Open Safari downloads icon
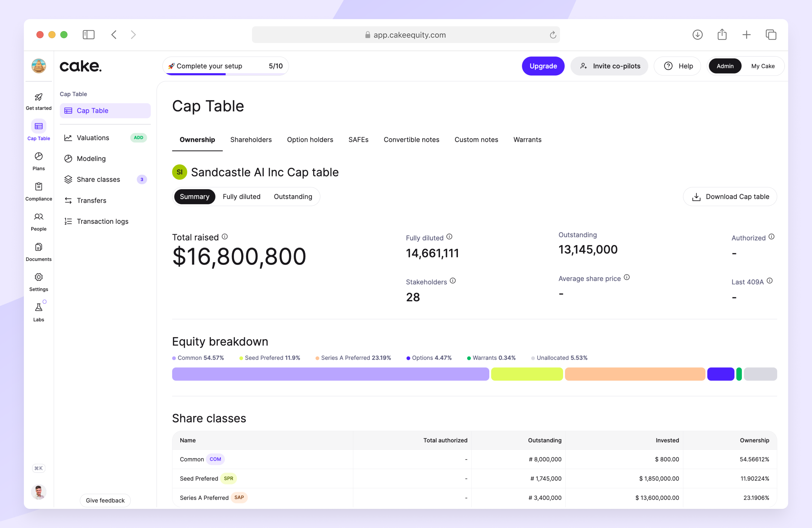812x528 pixels. (x=698, y=34)
